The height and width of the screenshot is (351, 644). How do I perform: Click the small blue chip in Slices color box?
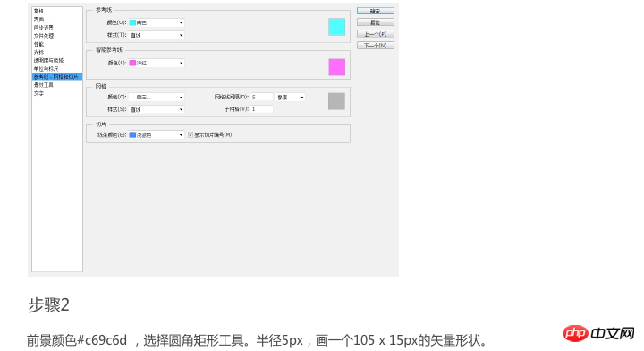(x=132, y=135)
